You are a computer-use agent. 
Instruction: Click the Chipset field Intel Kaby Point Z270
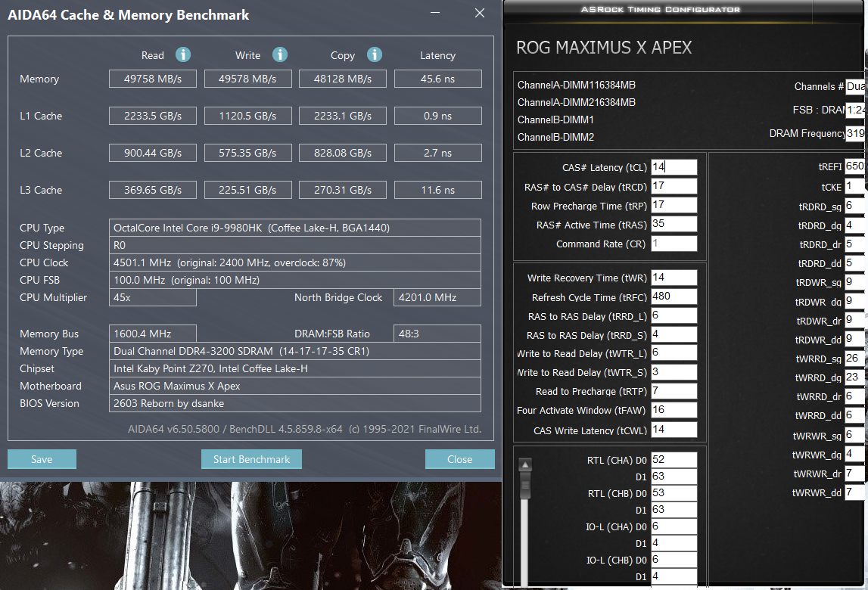295,368
